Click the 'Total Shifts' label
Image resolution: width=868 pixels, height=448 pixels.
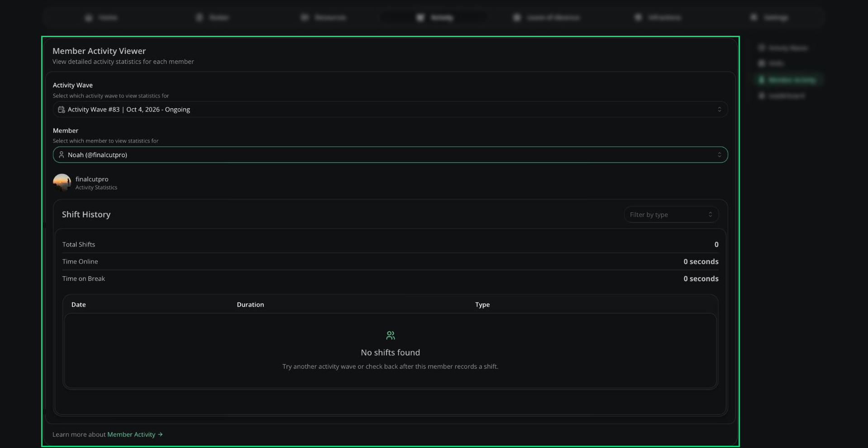point(79,244)
